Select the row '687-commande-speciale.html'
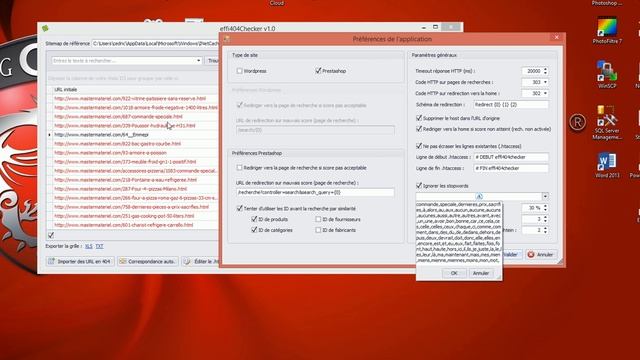The height and width of the screenshot is (360, 640). point(135,116)
